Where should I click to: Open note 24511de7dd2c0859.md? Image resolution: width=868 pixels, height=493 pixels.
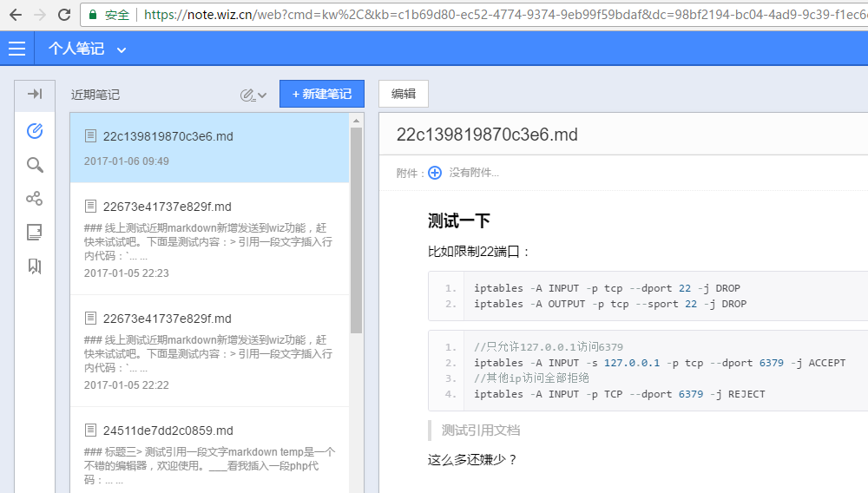click(x=210, y=450)
